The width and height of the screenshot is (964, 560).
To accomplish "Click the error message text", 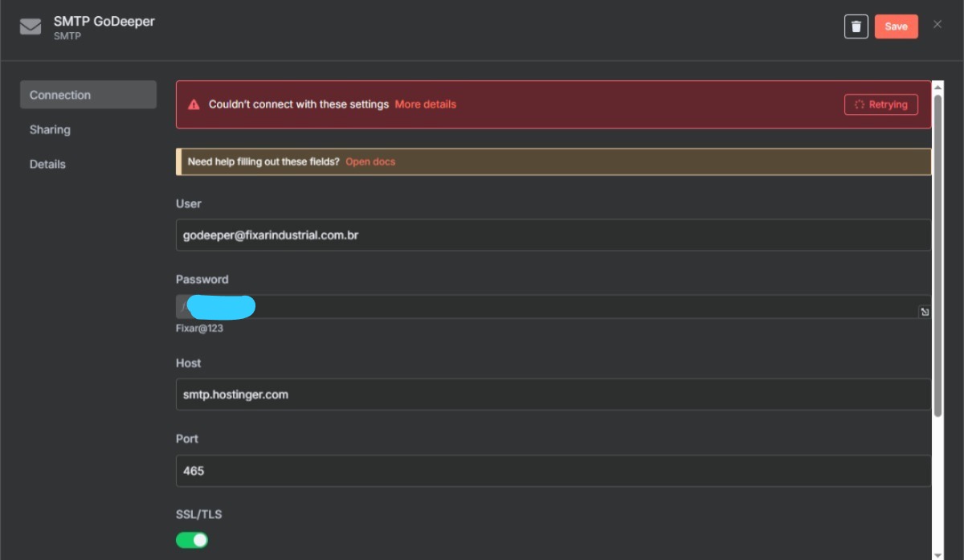I will 299,104.
